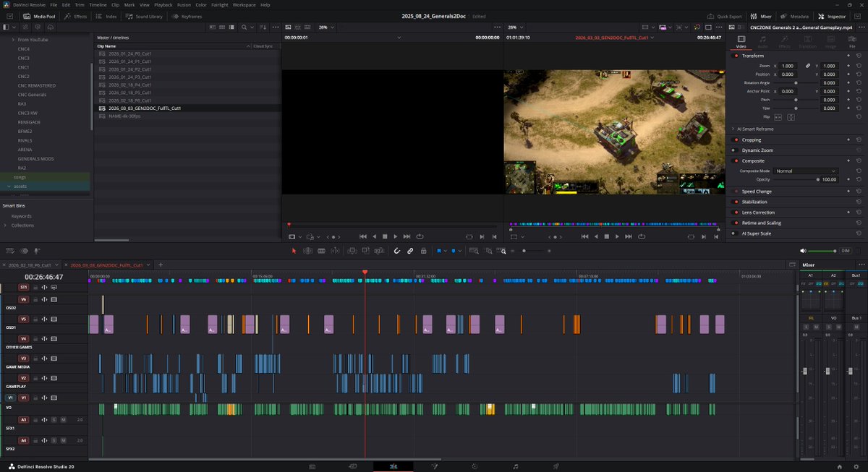Click the Flip horizontal button
The height and width of the screenshot is (472, 868).
click(778, 116)
